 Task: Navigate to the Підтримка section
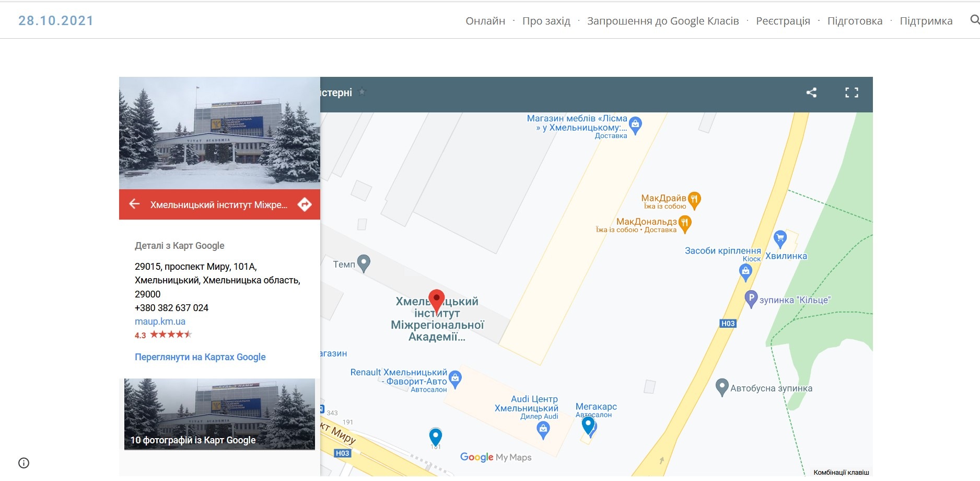926,21
